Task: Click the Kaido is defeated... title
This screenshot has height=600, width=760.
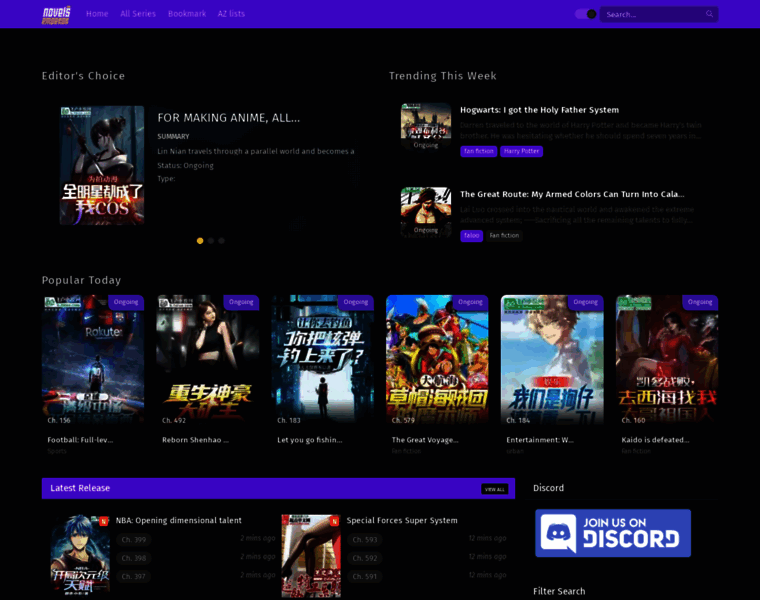Action: tap(655, 440)
